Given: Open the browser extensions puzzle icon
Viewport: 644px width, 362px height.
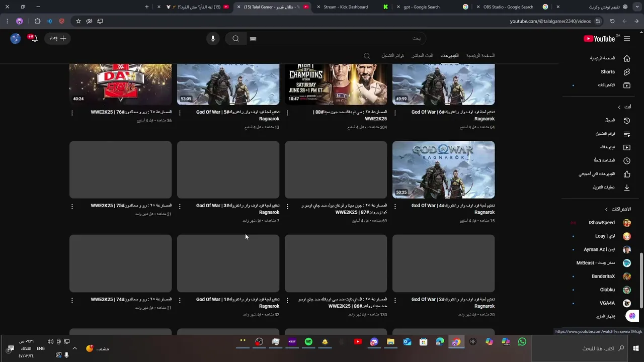Looking at the screenshot, I should coord(38,21).
